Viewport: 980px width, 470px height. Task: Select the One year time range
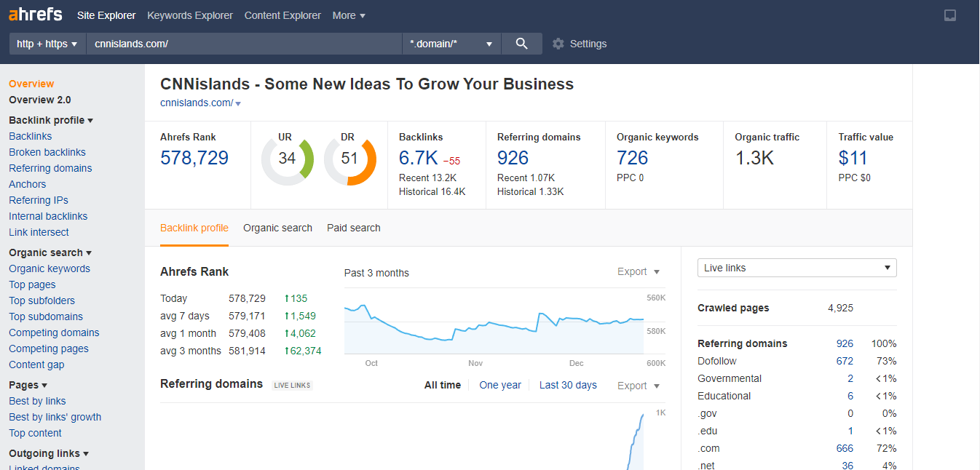pyautogui.click(x=500, y=385)
